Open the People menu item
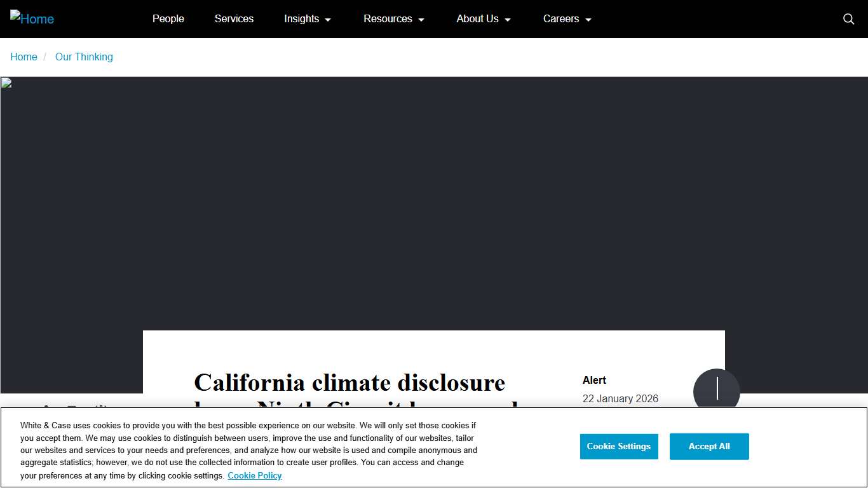 click(x=168, y=19)
